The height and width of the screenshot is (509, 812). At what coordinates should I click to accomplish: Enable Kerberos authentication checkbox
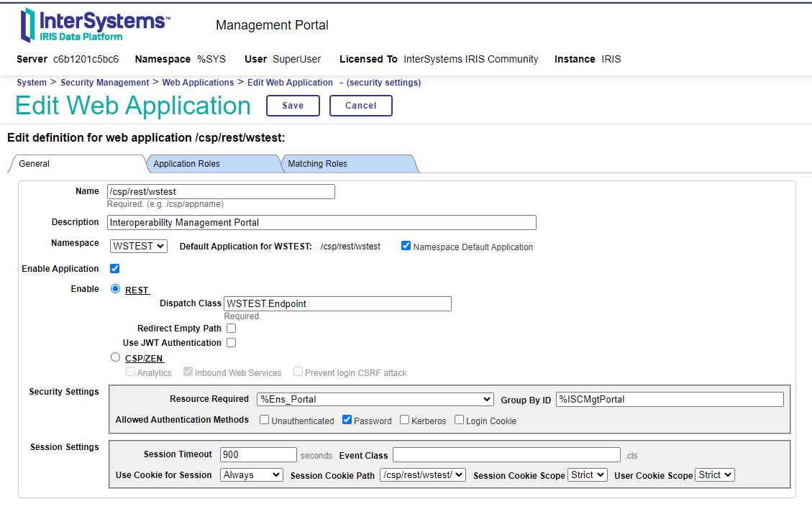(x=404, y=420)
